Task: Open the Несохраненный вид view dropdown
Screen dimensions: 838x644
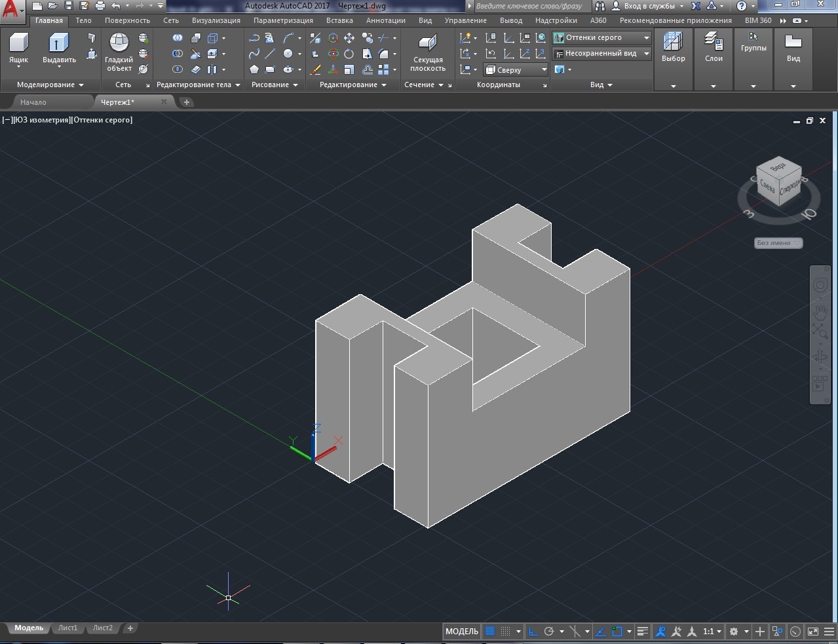Action: (601, 54)
